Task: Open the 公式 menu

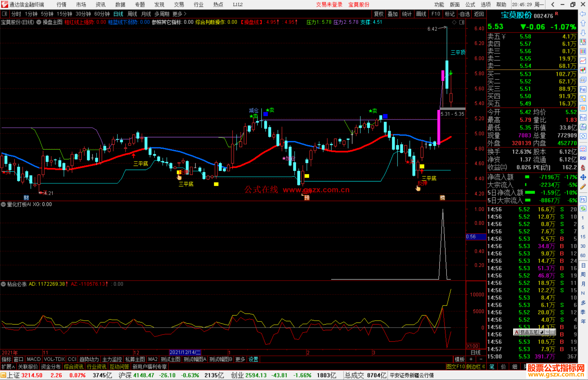Action: pyautogui.click(x=470, y=5)
